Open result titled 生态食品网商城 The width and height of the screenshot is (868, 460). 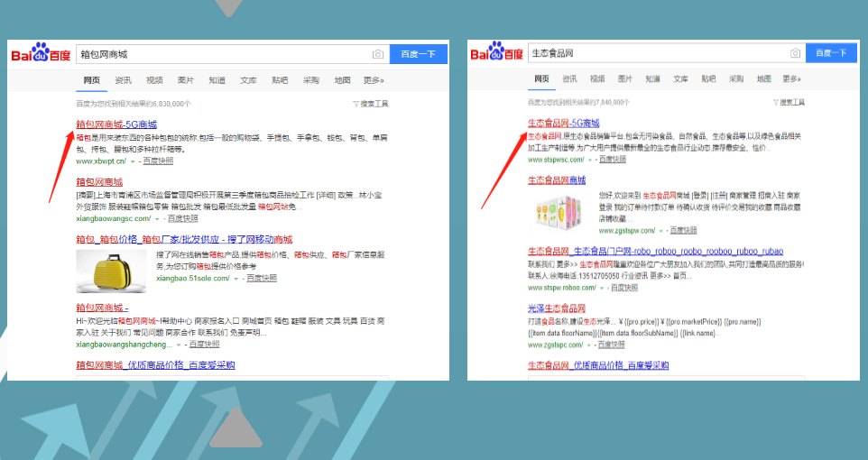pos(557,180)
